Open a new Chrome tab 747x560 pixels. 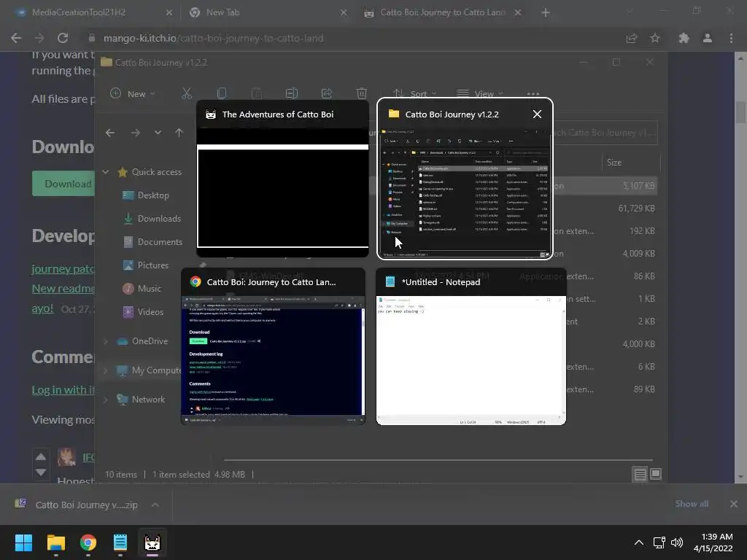(x=546, y=12)
